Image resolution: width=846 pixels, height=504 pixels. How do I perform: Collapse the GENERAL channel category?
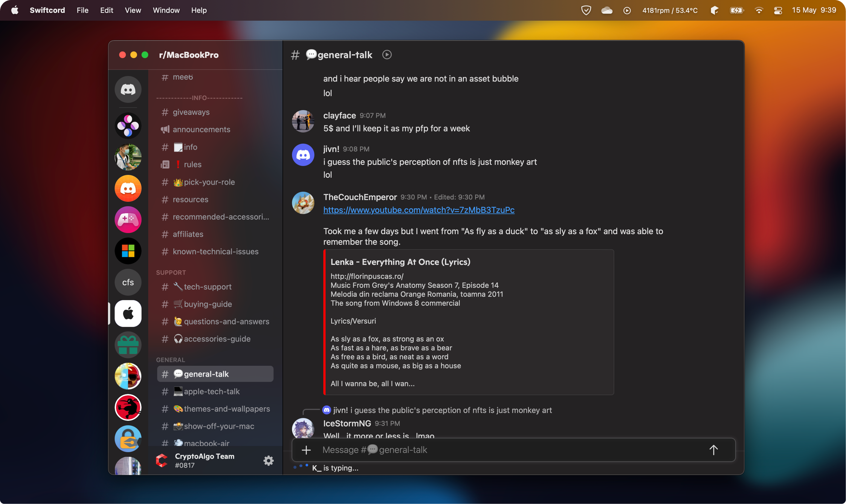coord(171,360)
